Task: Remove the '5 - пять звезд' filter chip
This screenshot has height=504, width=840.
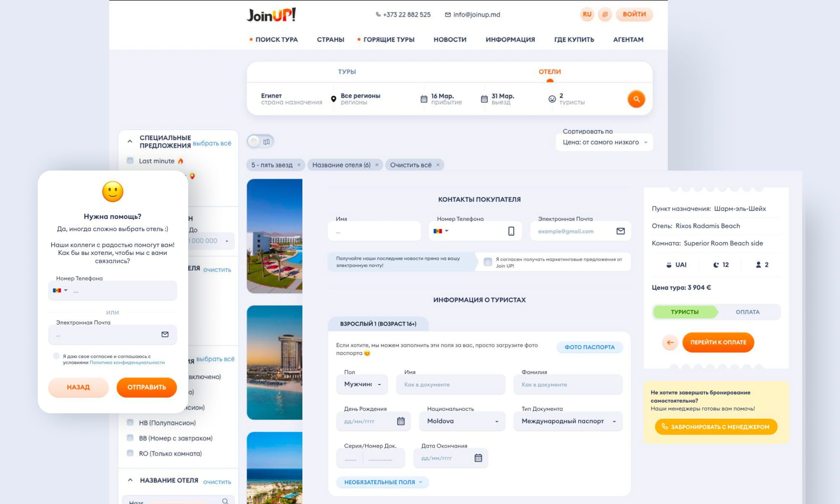Action: (x=299, y=165)
